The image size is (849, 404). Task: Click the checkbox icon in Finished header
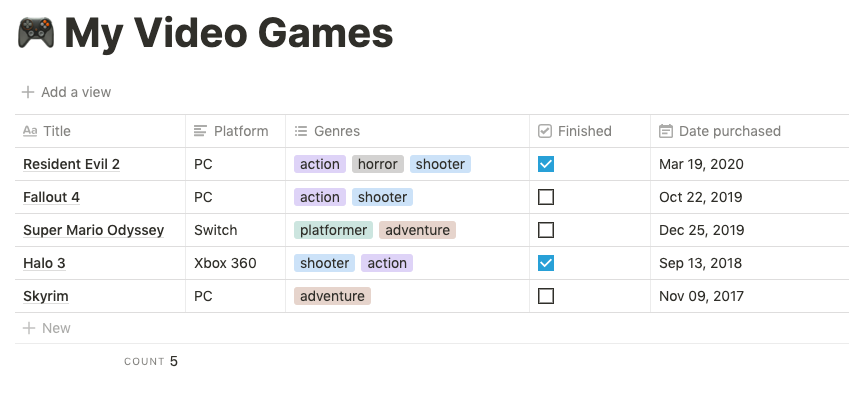tap(545, 131)
